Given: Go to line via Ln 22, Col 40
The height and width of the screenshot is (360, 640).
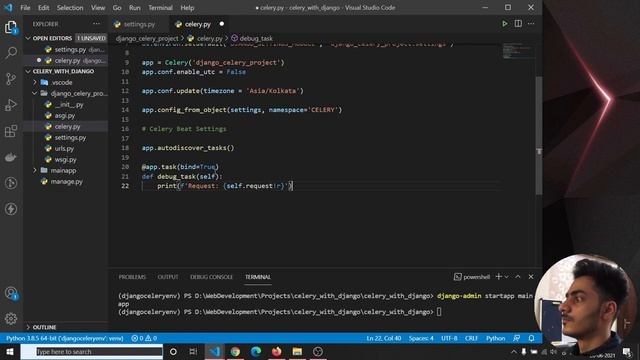Looking at the screenshot, I should [384, 338].
